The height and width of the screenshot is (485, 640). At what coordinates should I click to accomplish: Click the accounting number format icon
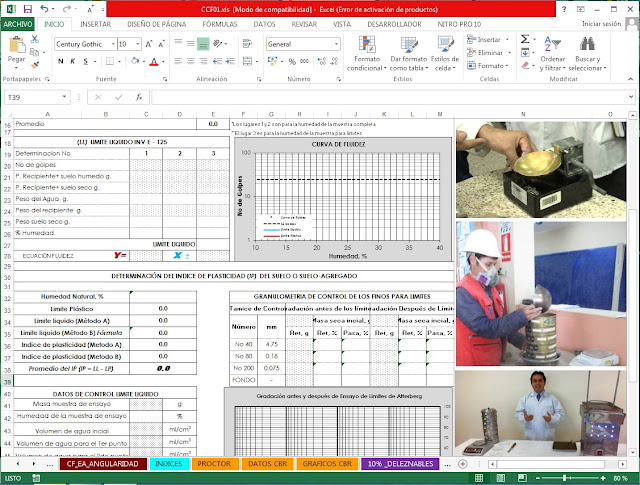(272, 61)
